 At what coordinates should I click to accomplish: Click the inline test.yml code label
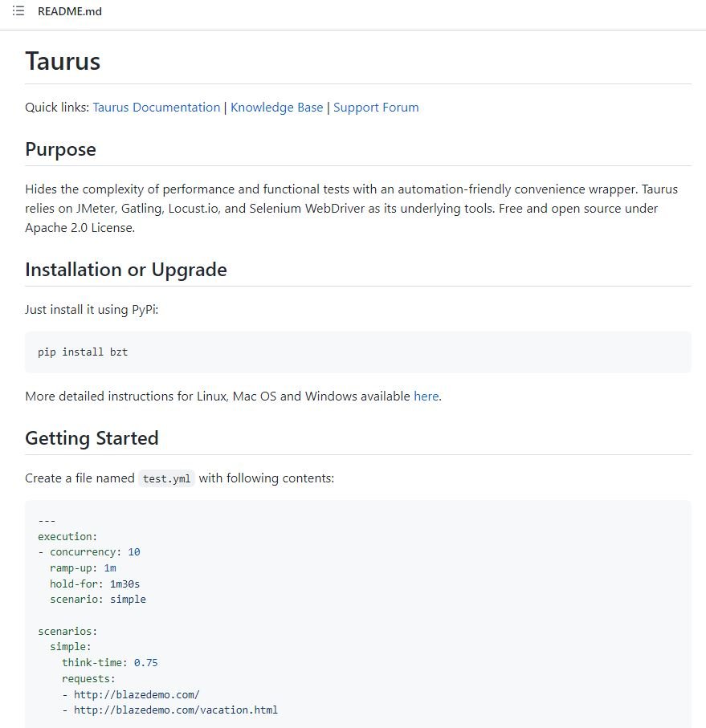[166, 478]
